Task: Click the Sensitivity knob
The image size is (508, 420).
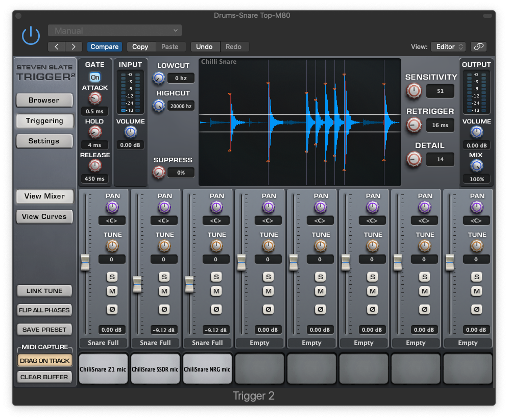Action: [414, 91]
